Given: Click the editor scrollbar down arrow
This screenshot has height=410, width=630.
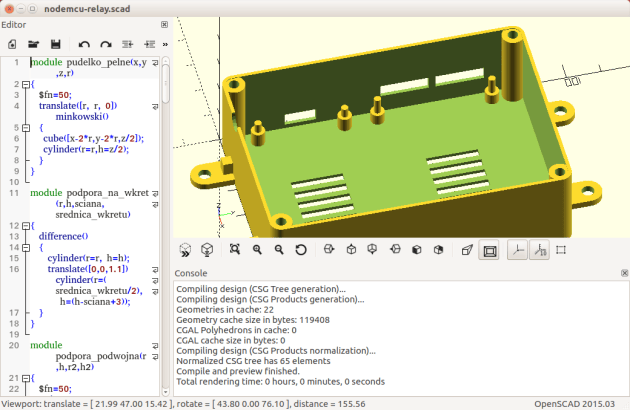Looking at the screenshot, I should 166,391.
